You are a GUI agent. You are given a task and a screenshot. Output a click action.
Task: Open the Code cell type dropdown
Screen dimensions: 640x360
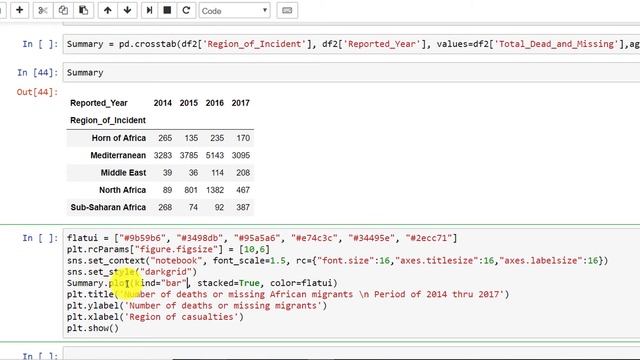[235, 11]
